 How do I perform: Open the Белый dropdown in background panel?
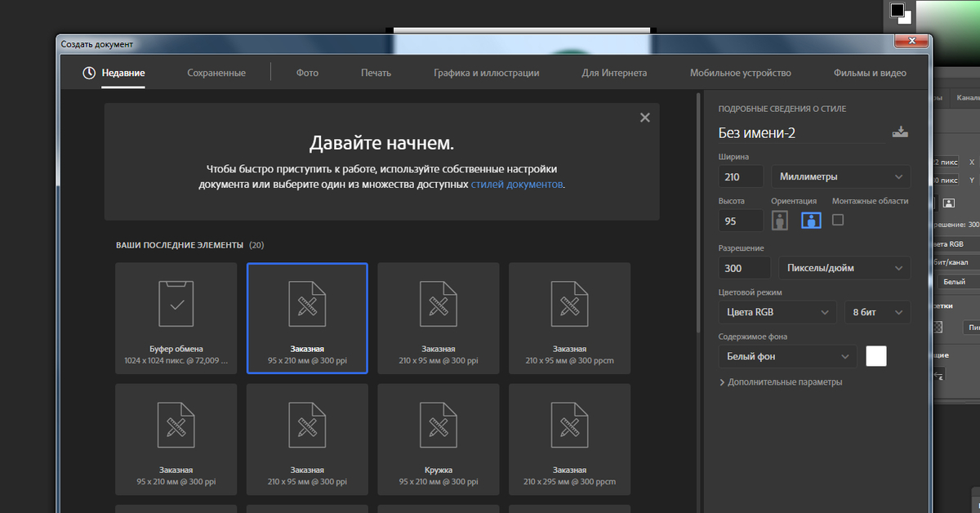(x=957, y=282)
